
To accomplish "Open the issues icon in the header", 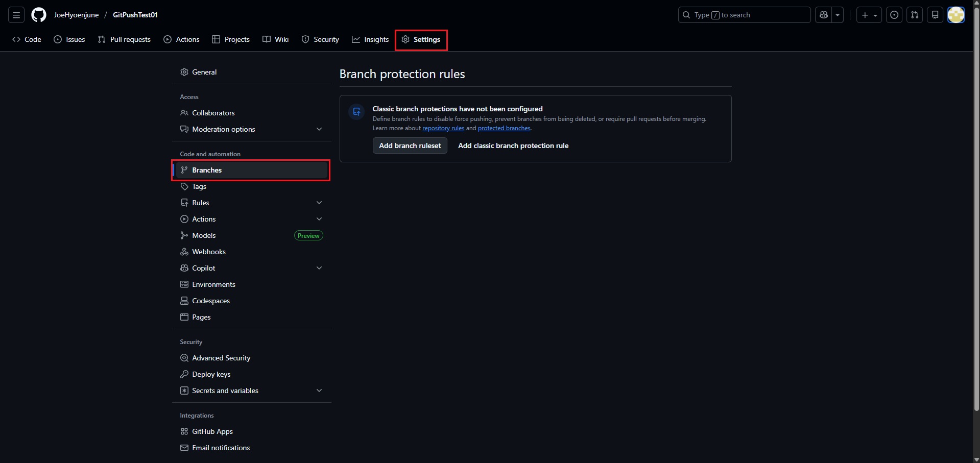I will tap(894, 15).
